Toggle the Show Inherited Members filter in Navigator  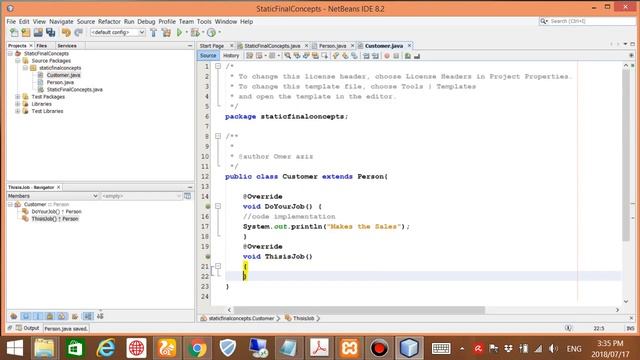[14, 316]
